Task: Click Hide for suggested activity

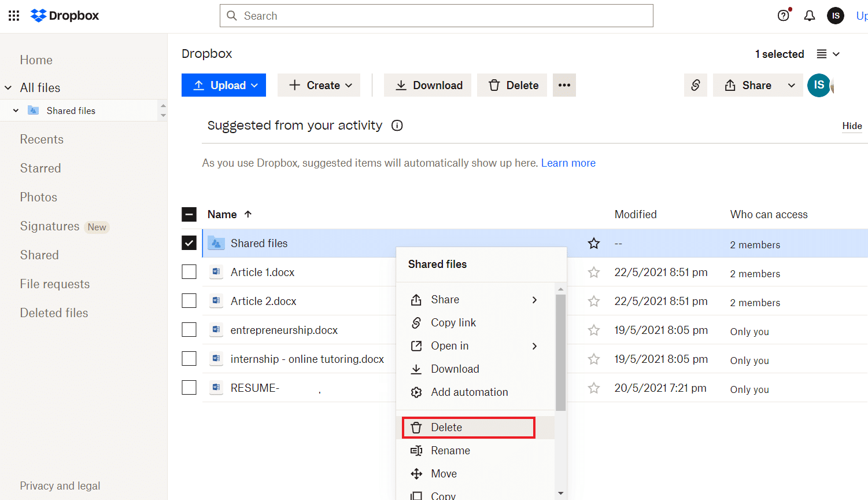Action: click(x=852, y=126)
